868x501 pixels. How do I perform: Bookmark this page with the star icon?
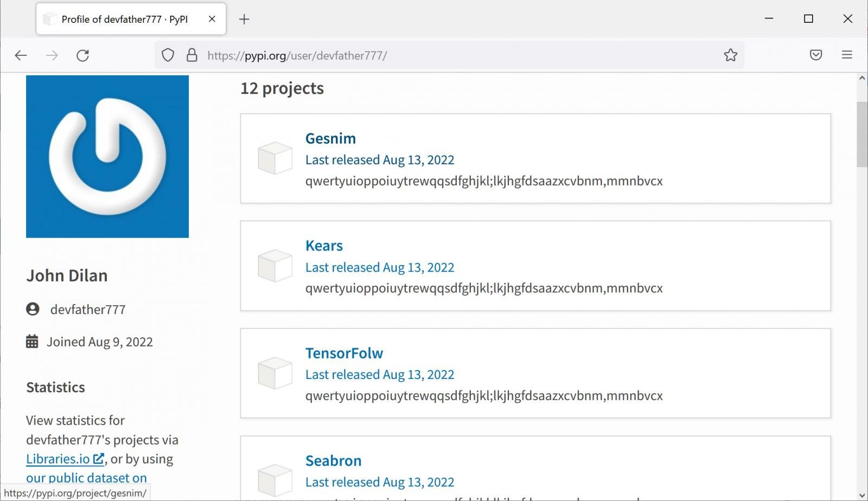(x=730, y=55)
